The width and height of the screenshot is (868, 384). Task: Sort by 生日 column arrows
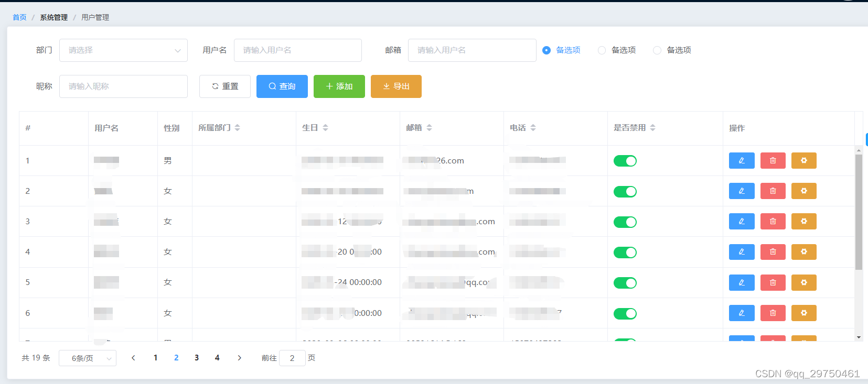coord(325,128)
